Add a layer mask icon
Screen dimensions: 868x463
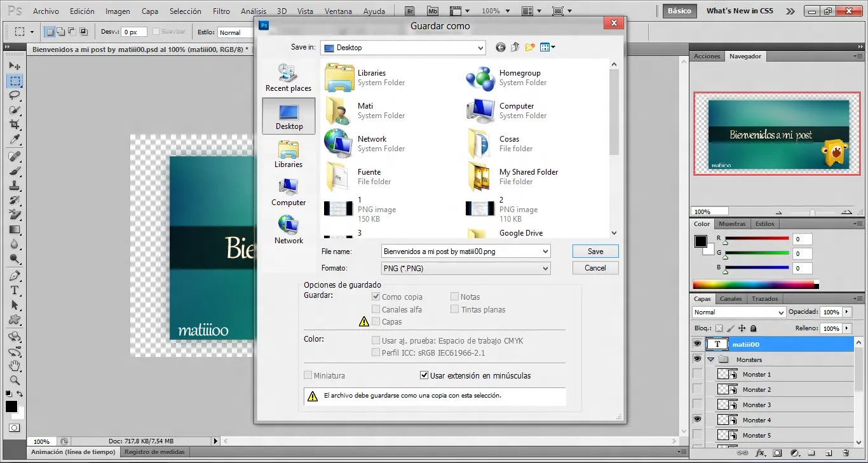click(x=777, y=453)
